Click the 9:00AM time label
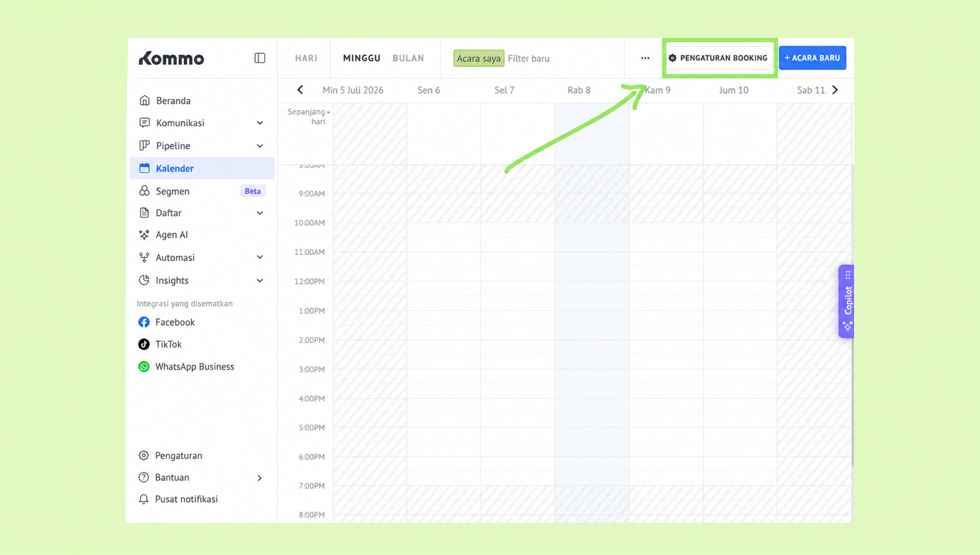 coord(312,194)
